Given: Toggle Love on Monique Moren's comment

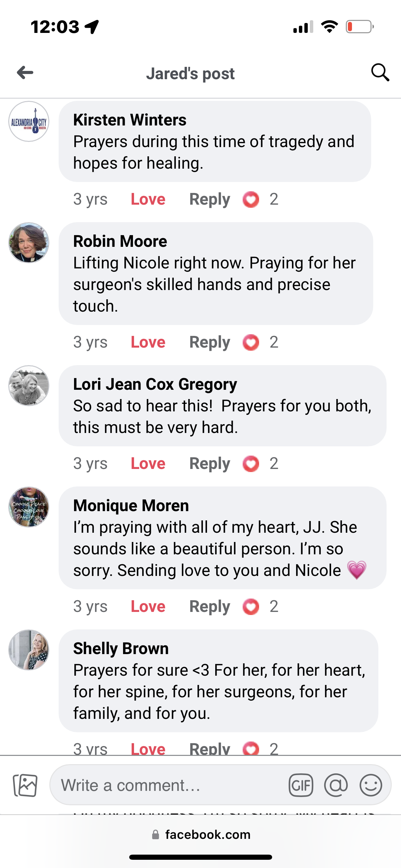Looking at the screenshot, I should [x=148, y=607].
